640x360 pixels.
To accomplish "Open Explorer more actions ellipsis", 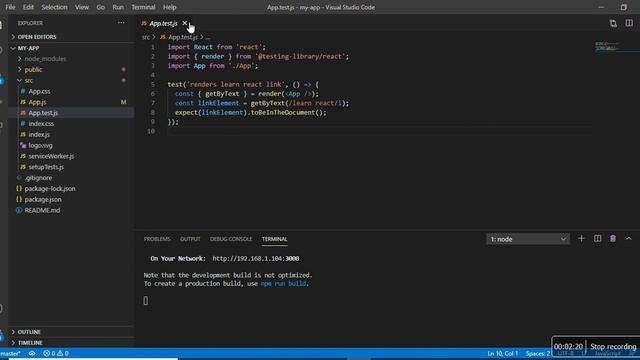I will click(121, 23).
